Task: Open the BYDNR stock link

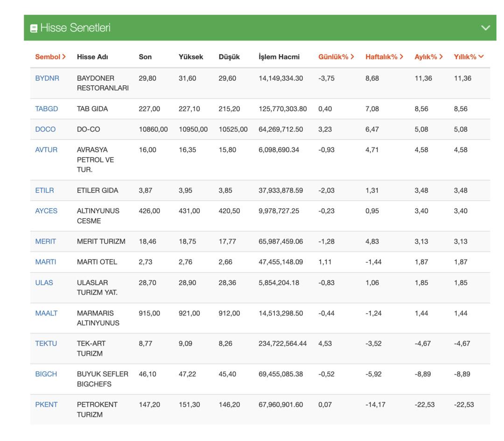Action: [x=47, y=78]
